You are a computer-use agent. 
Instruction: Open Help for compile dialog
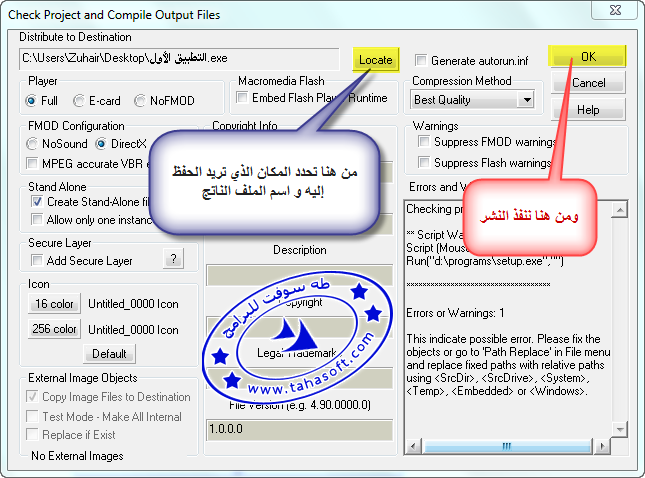click(x=588, y=109)
